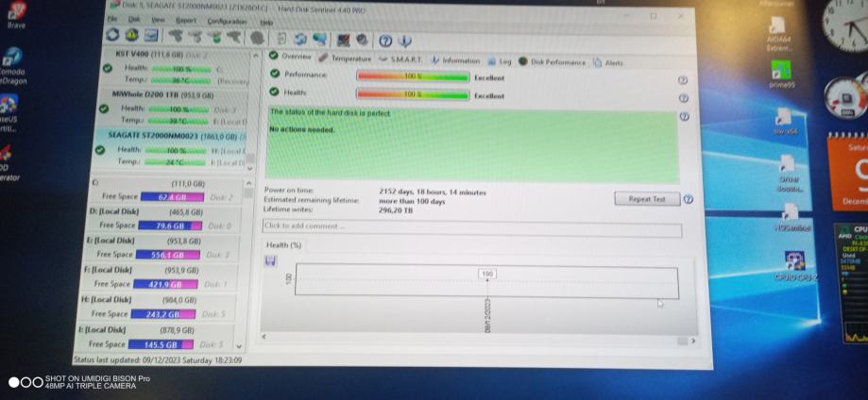Click help icon next to Health bar
Screen dimensions: 868x400
click(684, 98)
